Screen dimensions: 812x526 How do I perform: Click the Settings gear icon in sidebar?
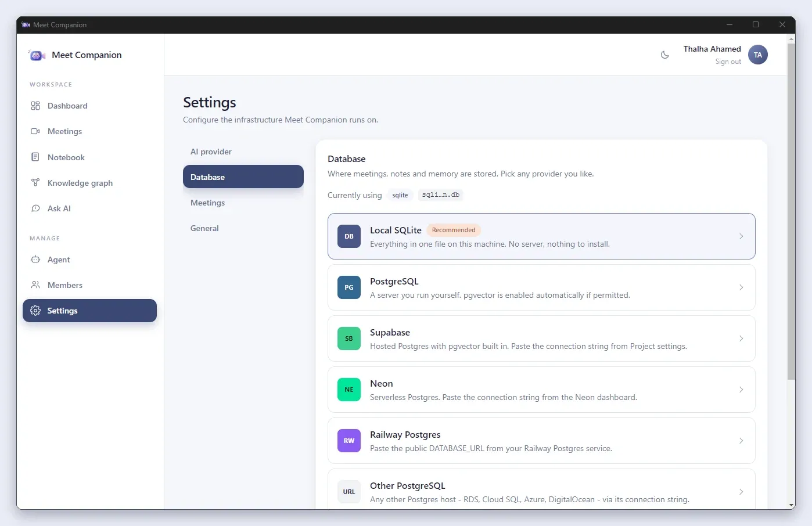(x=35, y=311)
